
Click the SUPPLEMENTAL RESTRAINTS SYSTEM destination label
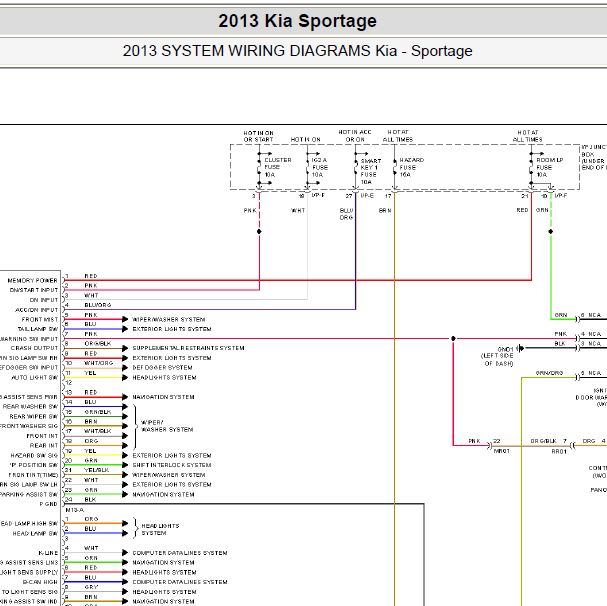pyautogui.click(x=189, y=348)
